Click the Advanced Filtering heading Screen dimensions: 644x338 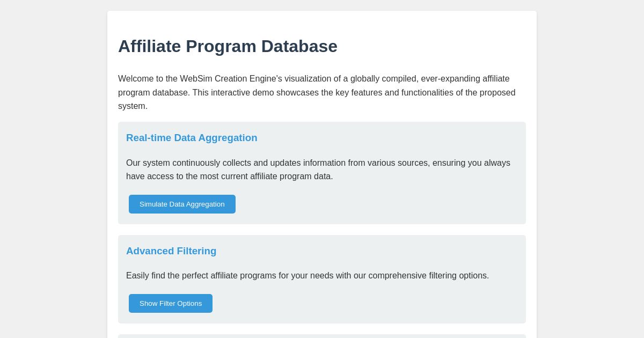click(x=171, y=251)
